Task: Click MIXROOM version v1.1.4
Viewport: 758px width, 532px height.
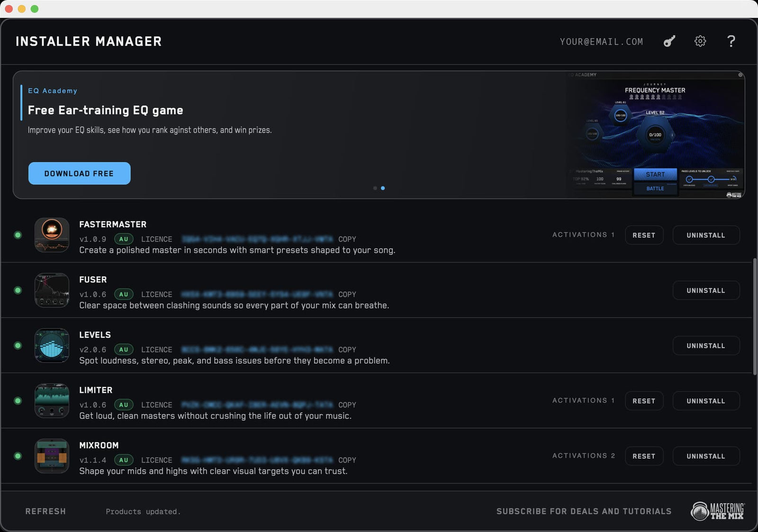Action: click(x=93, y=460)
